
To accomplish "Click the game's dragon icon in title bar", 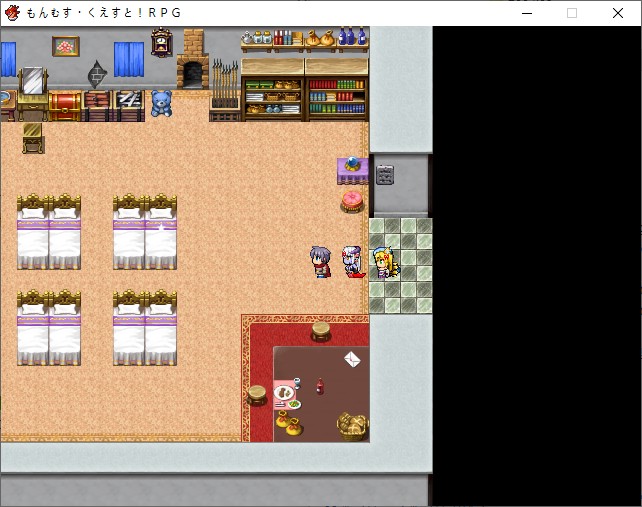I will [12, 13].
